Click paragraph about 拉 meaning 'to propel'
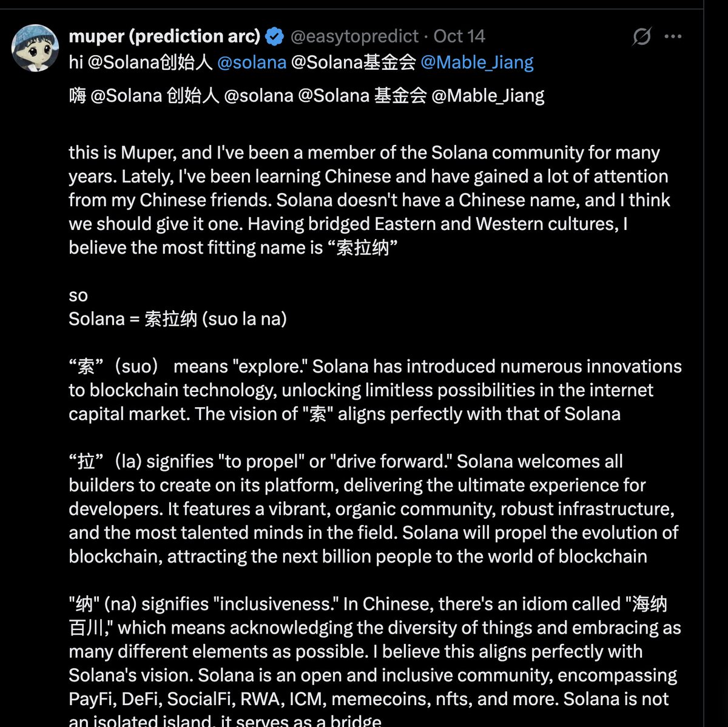This screenshot has width=728, height=727. tap(373, 509)
